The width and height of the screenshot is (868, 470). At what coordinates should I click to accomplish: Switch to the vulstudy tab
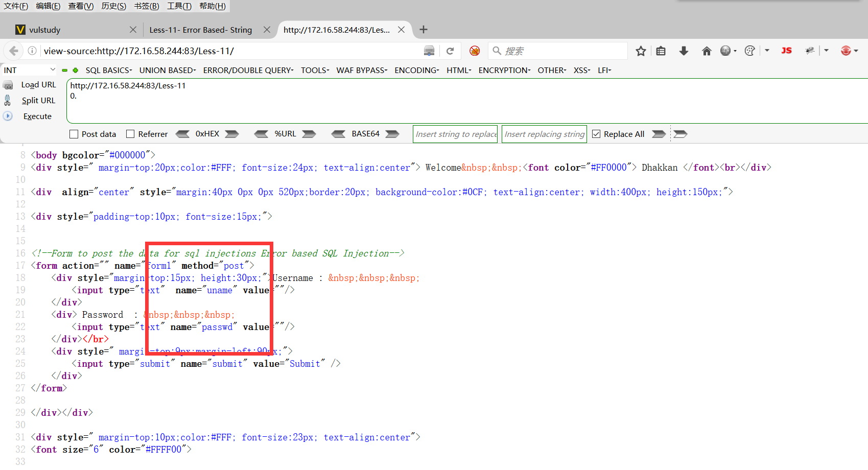(77, 30)
